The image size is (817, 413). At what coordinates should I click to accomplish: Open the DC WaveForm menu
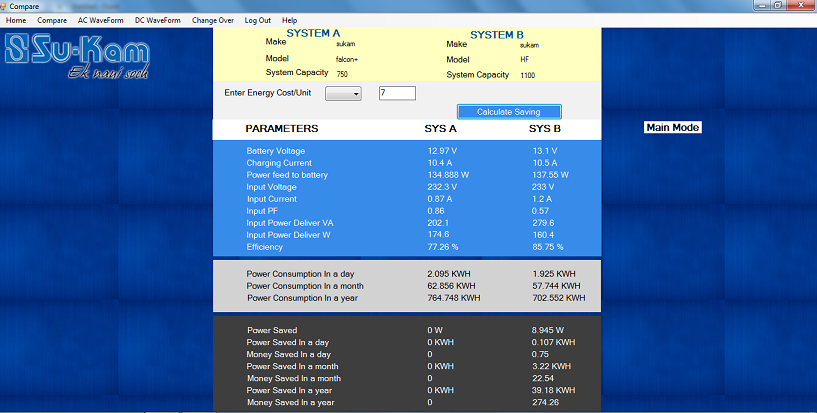[x=157, y=20]
